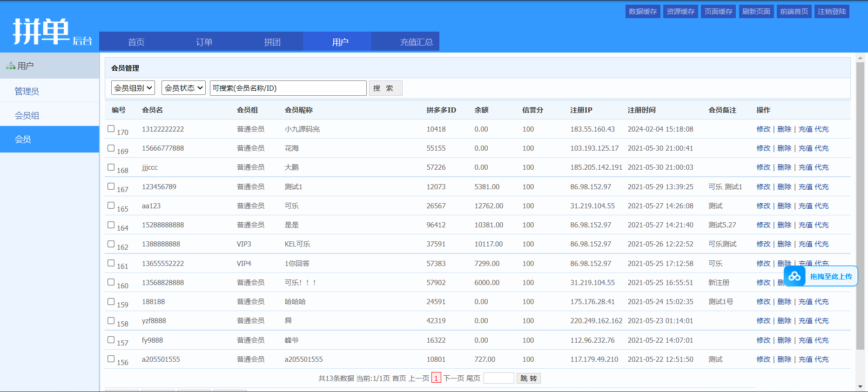This screenshot has width=868, height=392.
Task: Click the 页面缓存 button
Action: (718, 12)
